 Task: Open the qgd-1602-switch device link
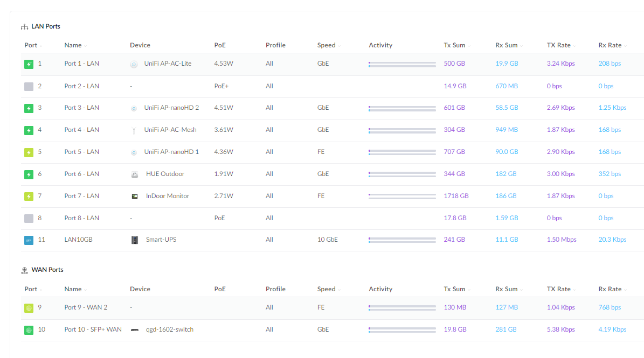[x=170, y=329]
